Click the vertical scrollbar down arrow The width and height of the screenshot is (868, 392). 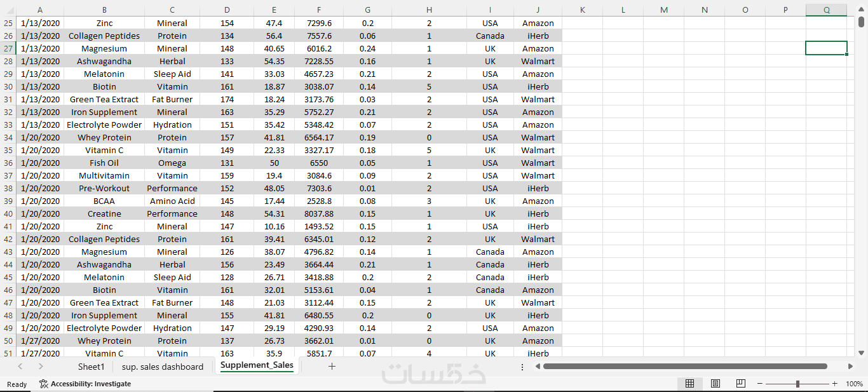pyautogui.click(x=861, y=353)
